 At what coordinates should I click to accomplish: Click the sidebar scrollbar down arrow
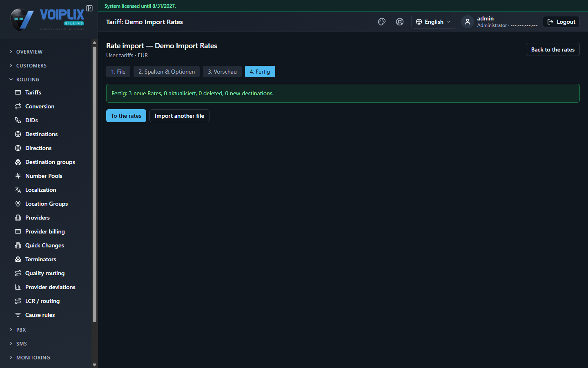point(95,365)
